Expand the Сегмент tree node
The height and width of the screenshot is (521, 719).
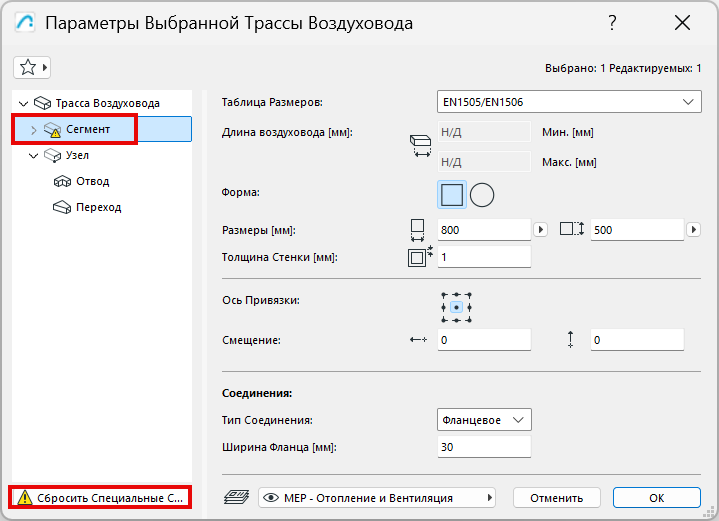pyautogui.click(x=33, y=130)
